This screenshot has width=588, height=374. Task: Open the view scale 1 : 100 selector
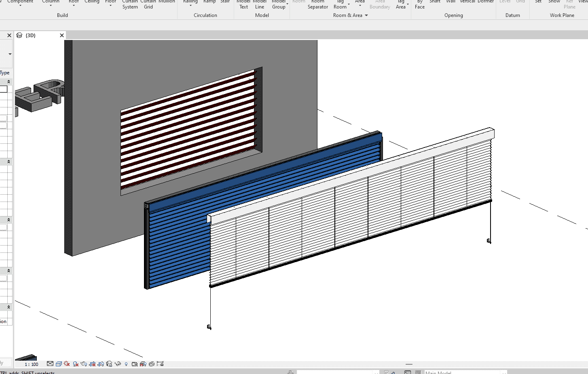coord(32,364)
